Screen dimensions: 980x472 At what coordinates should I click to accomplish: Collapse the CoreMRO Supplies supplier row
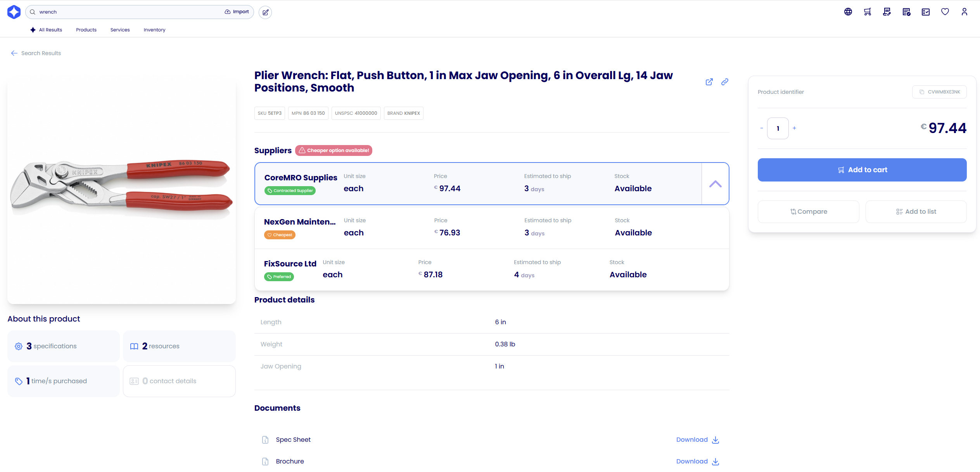pos(715,184)
